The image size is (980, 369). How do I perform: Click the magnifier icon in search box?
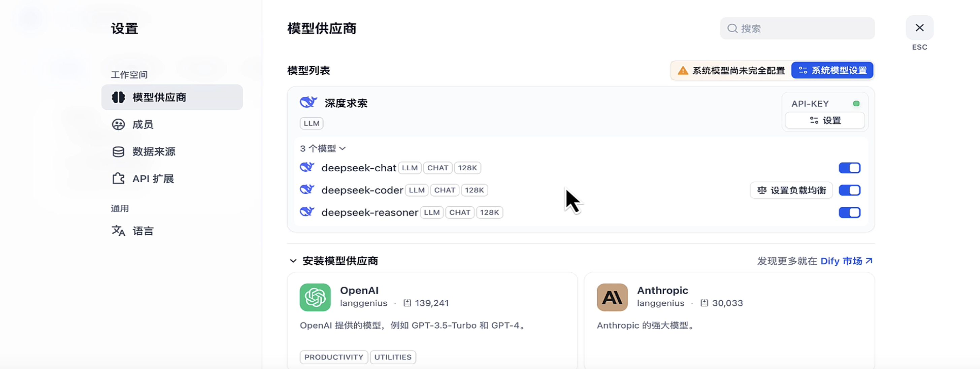(732, 29)
